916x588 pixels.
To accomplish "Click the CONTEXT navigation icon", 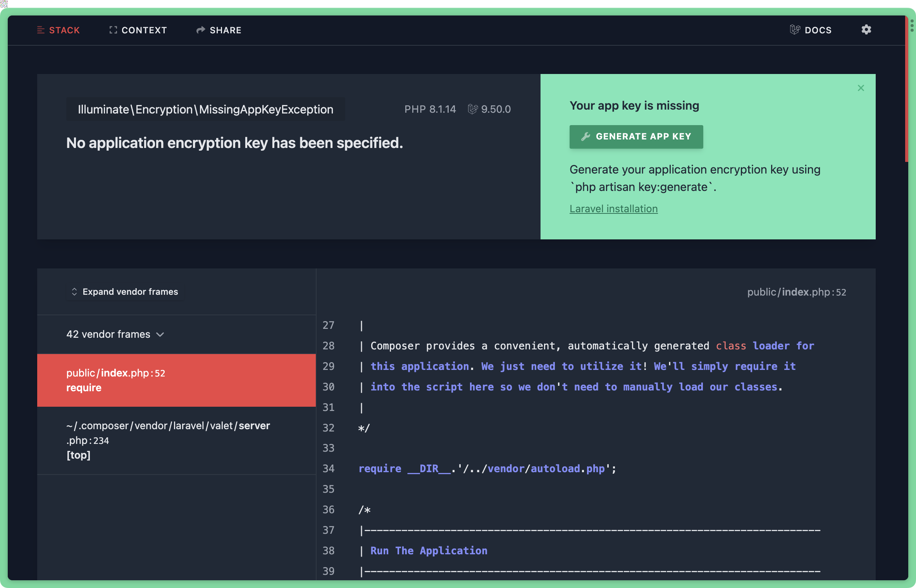I will coord(112,29).
